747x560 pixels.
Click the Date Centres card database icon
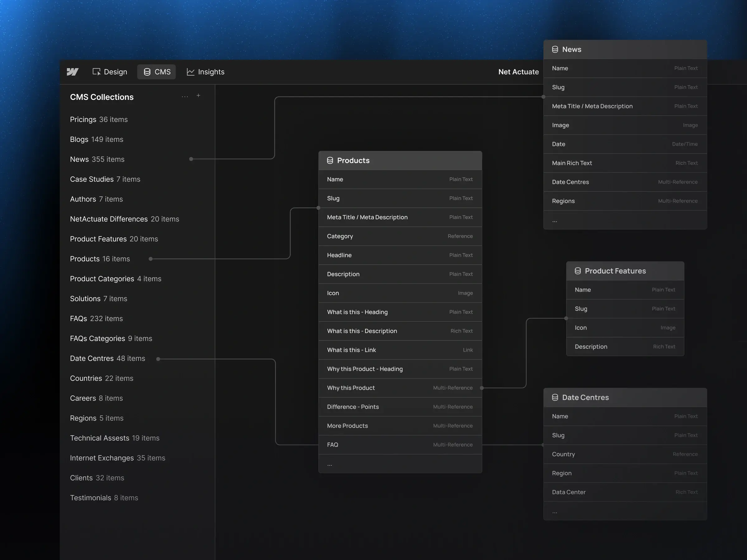coord(555,398)
